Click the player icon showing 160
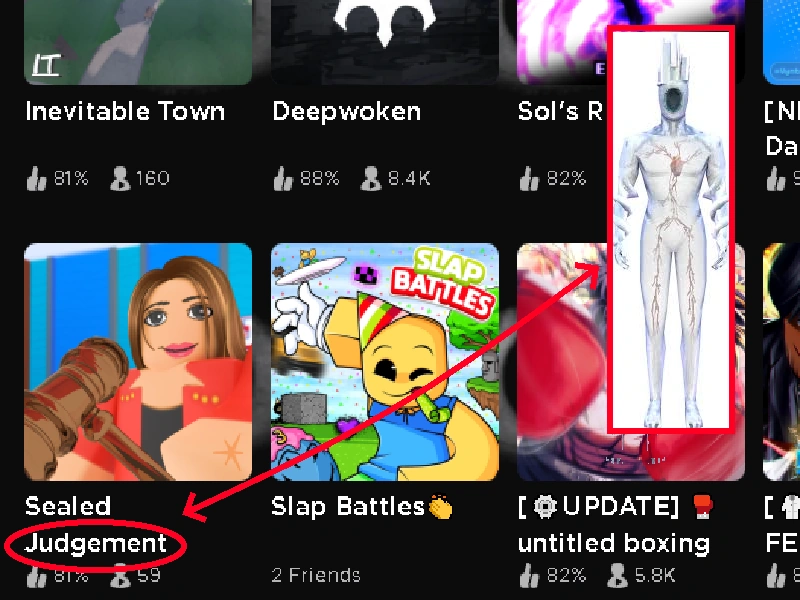 click(120, 179)
